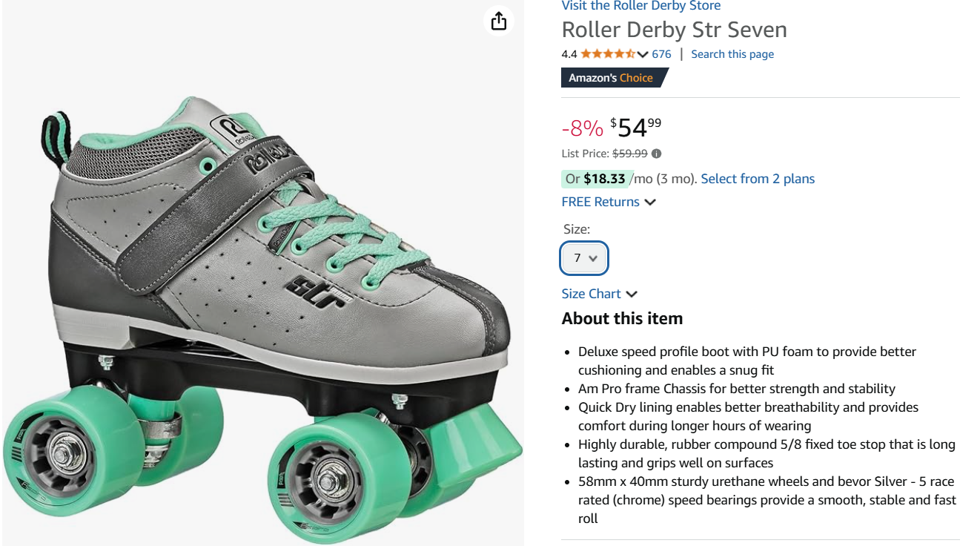Open the rating breakdown chevron beside the stars
This screenshot has height=546, width=980.
pyautogui.click(x=643, y=54)
